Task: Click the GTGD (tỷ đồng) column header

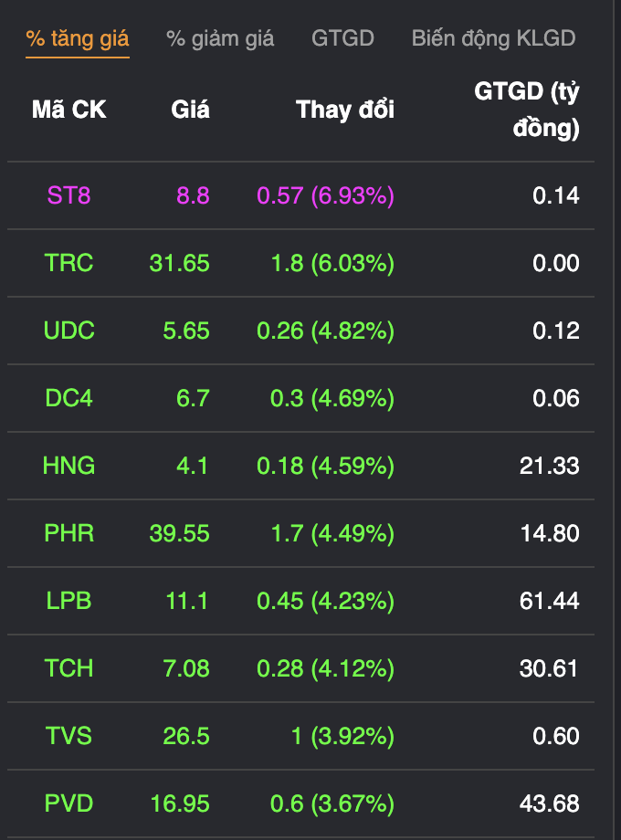Action: click(527, 110)
